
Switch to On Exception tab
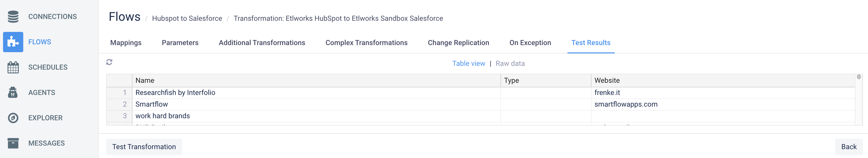tap(530, 43)
